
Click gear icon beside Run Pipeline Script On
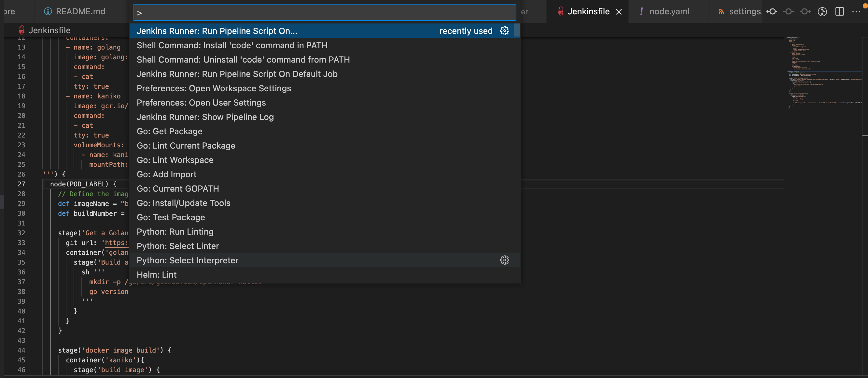tap(504, 31)
